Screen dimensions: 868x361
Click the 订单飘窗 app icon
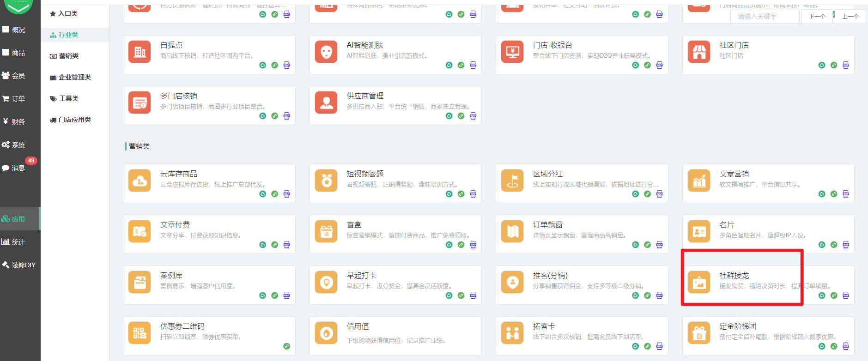(x=512, y=231)
